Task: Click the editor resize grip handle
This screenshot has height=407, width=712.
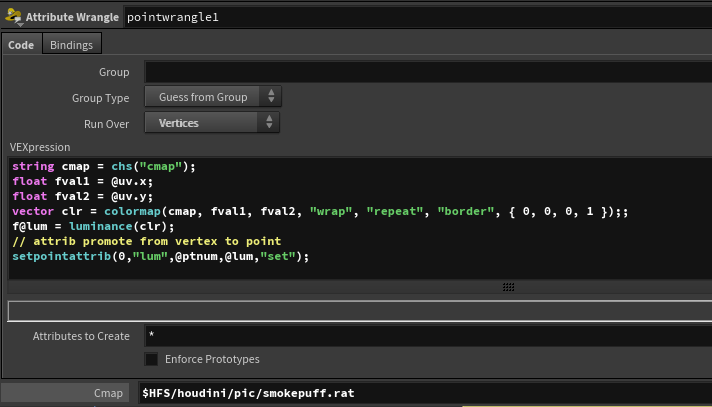Action: pyautogui.click(x=509, y=287)
